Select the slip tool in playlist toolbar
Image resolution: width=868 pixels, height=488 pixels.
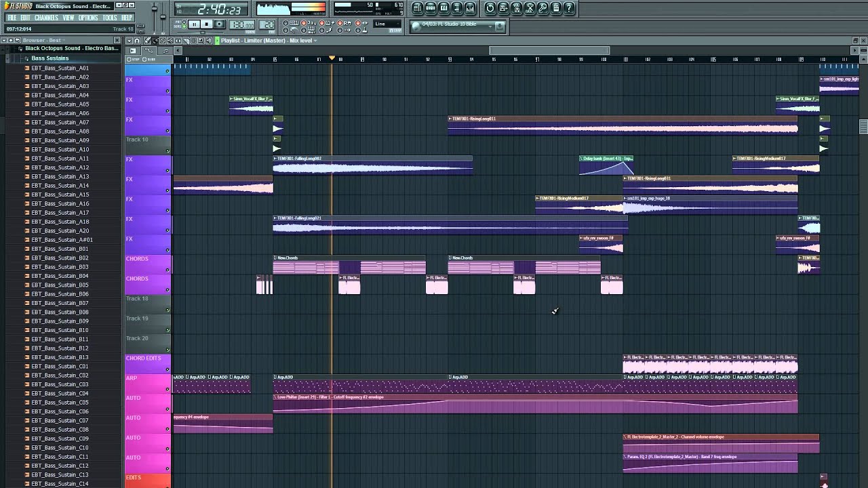click(x=178, y=41)
